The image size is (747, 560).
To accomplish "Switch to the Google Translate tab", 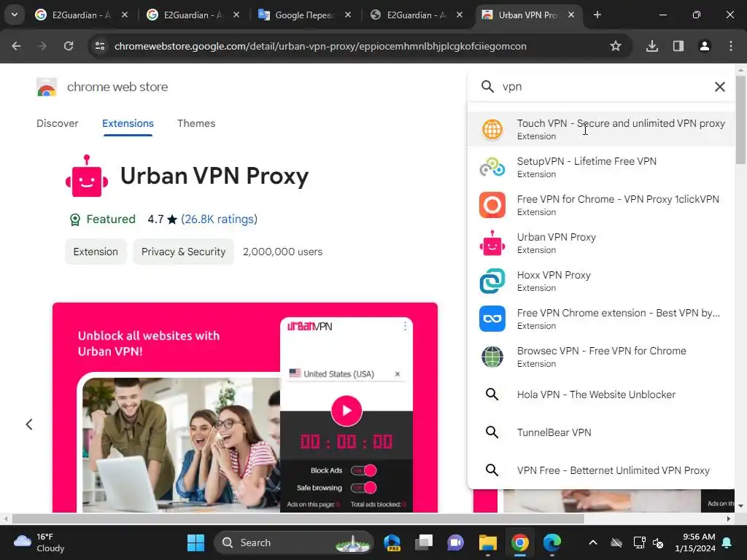I will 304,15.
